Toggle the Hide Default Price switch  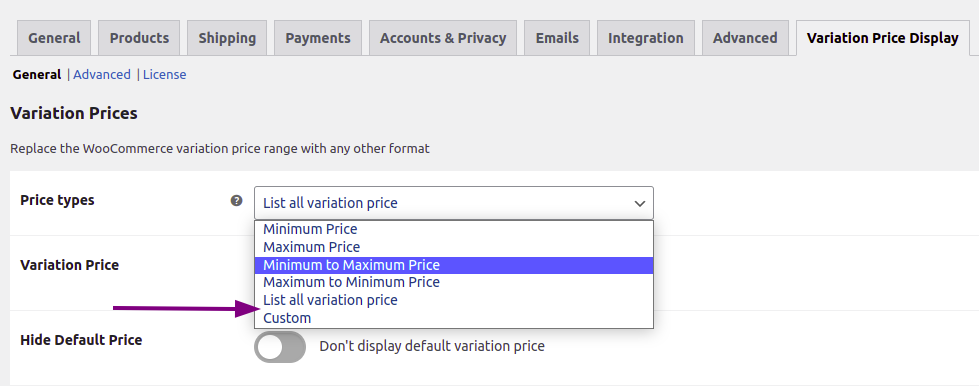[280, 347]
